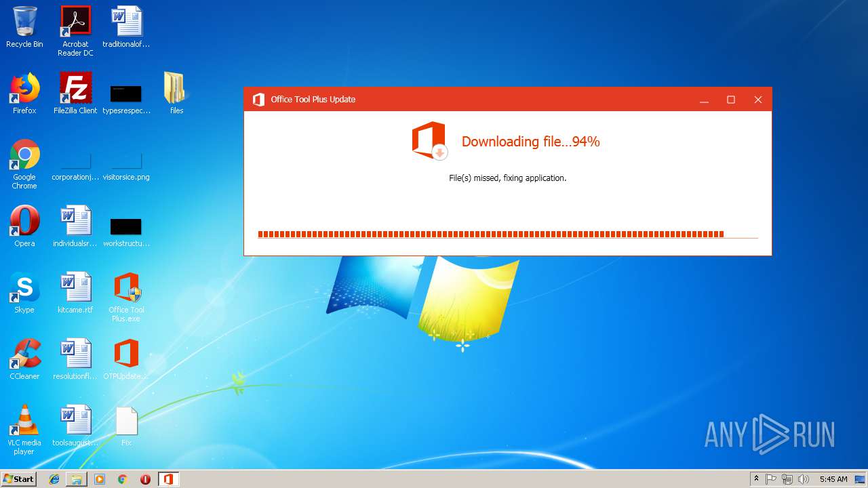The height and width of the screenshot is (488, 868).
Task: Click the Show desktop button
Action: click(861, 479)
